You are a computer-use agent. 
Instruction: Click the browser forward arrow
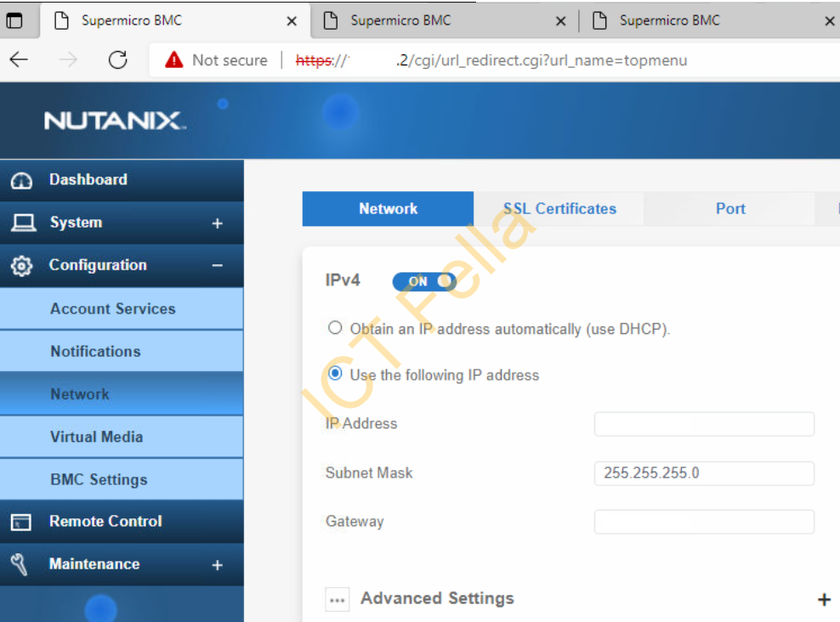[x=68, y=60]
